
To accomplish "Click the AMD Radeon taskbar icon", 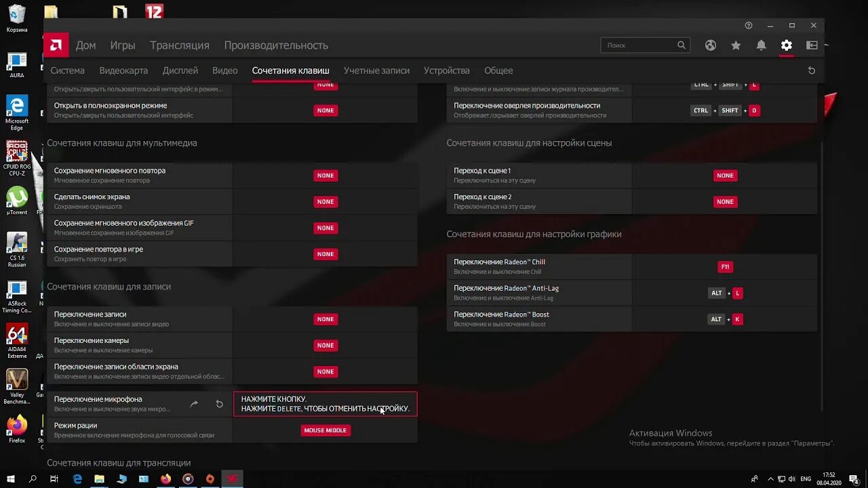I will [x=233, y=479].
